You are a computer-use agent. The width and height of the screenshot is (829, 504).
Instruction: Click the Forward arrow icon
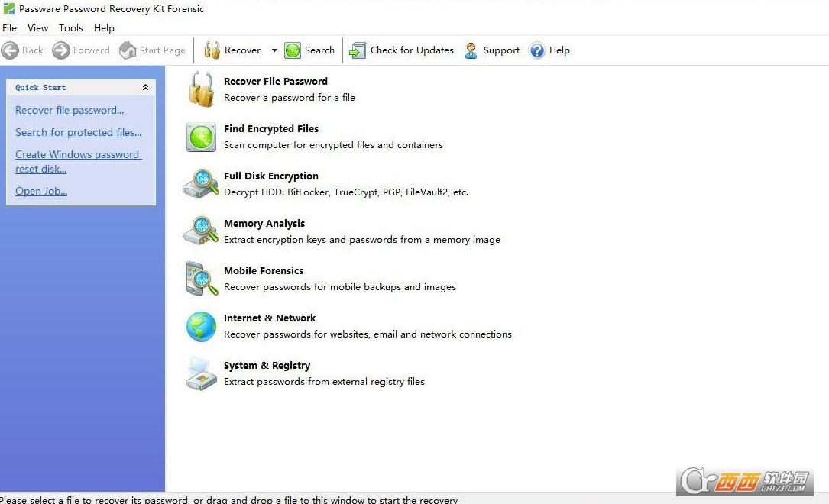coord(61,50)
